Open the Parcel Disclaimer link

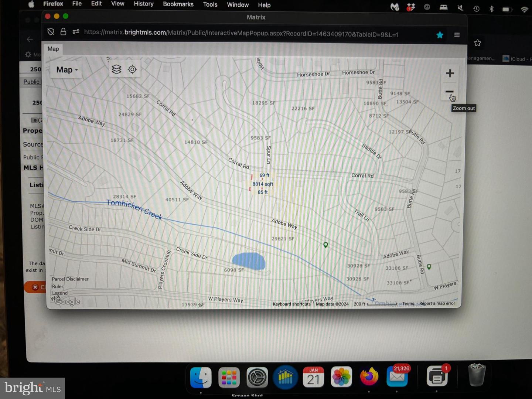70,279
